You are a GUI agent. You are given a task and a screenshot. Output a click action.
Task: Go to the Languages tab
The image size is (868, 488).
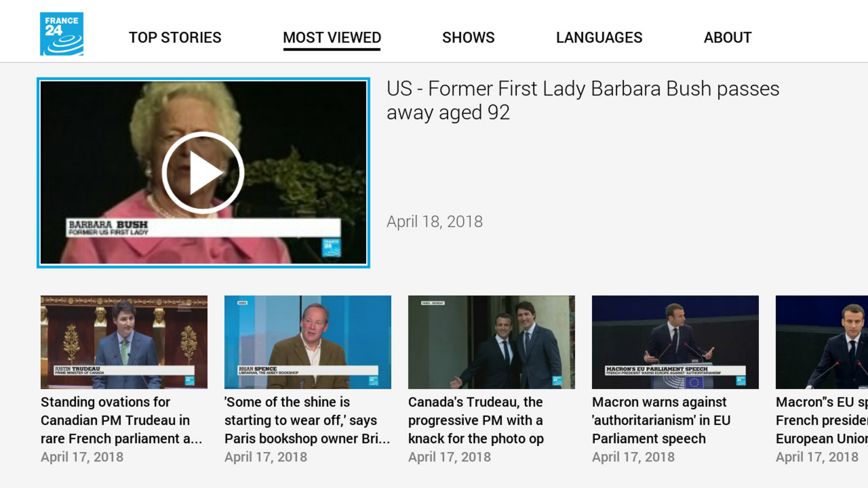click(599, 37)
